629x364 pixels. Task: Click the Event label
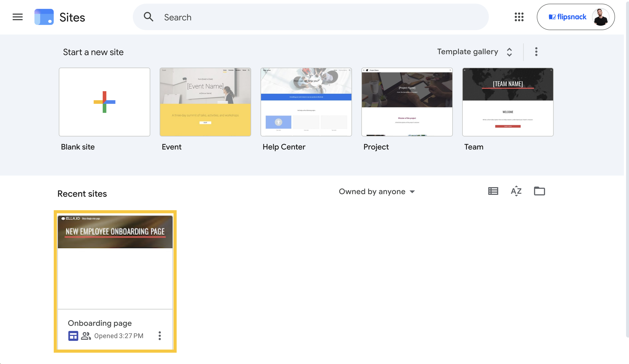(x=171, y=147)
